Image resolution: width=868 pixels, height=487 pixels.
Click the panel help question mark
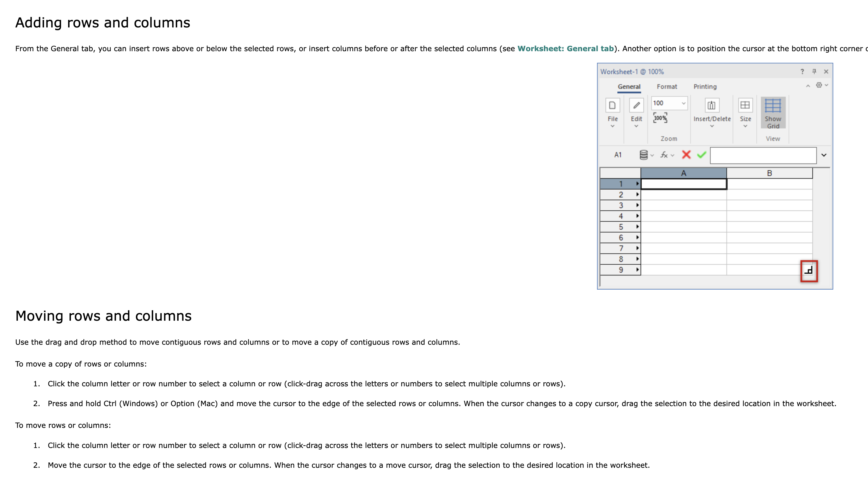802,72
